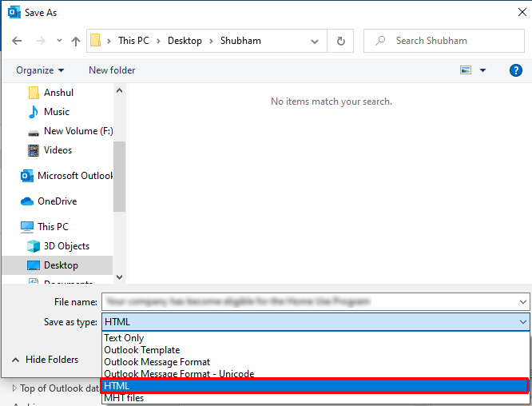The width and height of the screenshot is (532, 406).
Task: Expand the address bar history dropdown
Action: (315, 42)
